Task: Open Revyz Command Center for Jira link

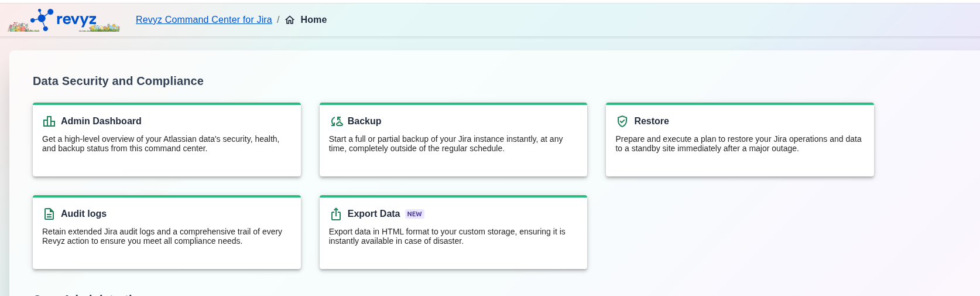Action: [204, 20]
